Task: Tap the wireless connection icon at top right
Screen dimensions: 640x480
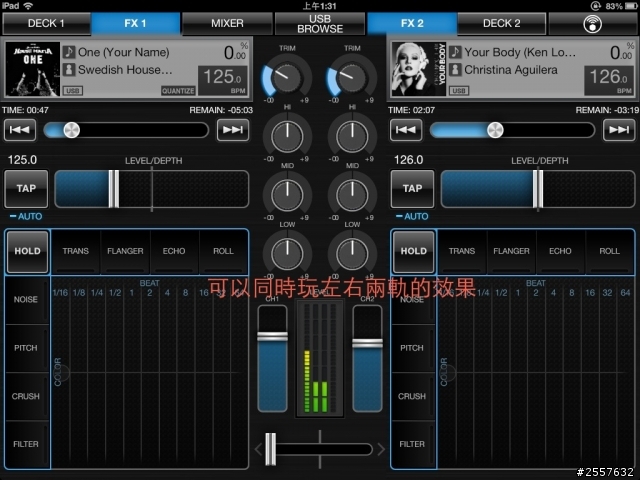Action: [x=592, y=24]
